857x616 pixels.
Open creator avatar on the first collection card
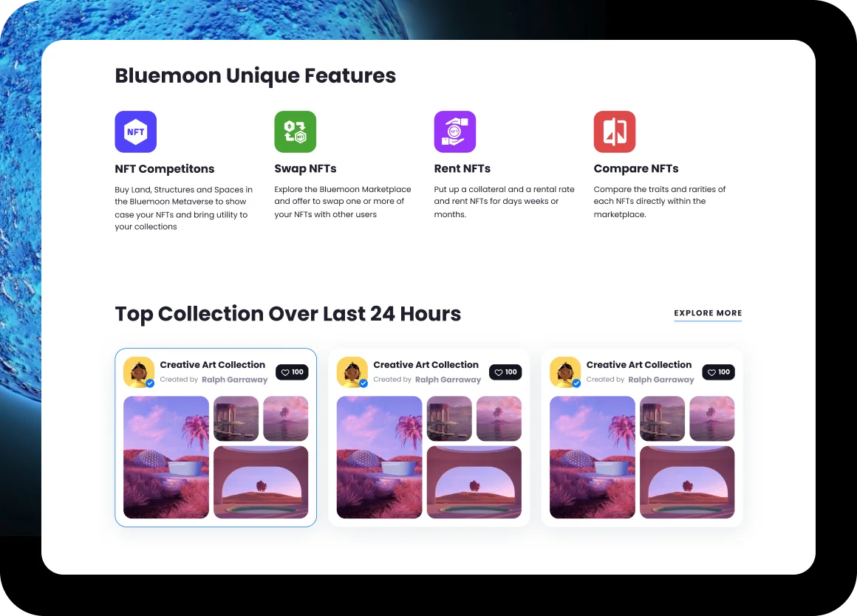point(139,372)
